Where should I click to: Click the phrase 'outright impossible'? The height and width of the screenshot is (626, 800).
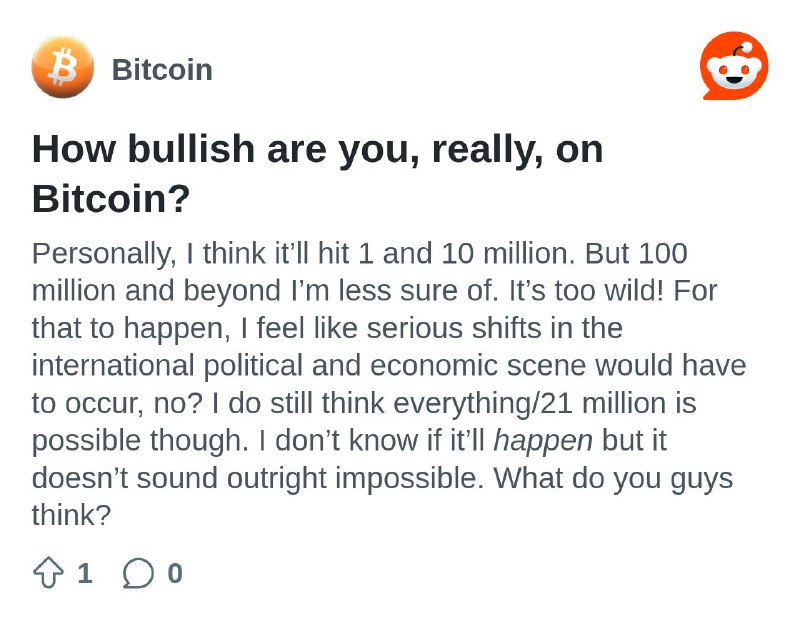coord(354,479)
